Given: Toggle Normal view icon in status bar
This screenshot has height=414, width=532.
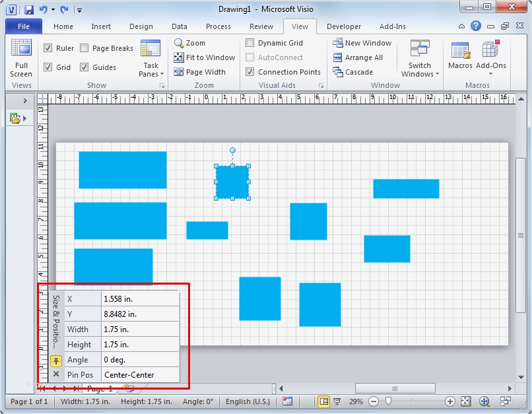Looking at the screenshot, I should pos(323,401).
